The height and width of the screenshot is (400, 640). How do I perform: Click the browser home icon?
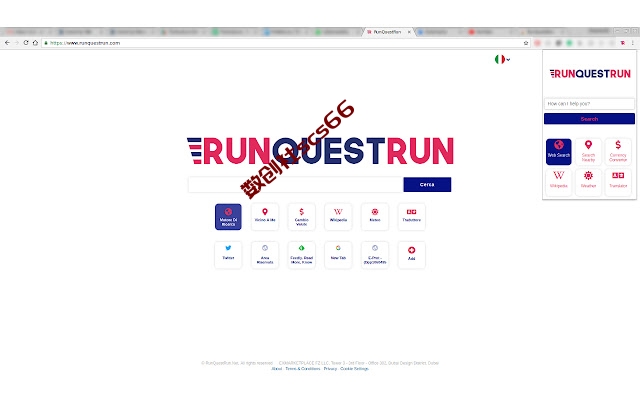[x=36, y=43]
